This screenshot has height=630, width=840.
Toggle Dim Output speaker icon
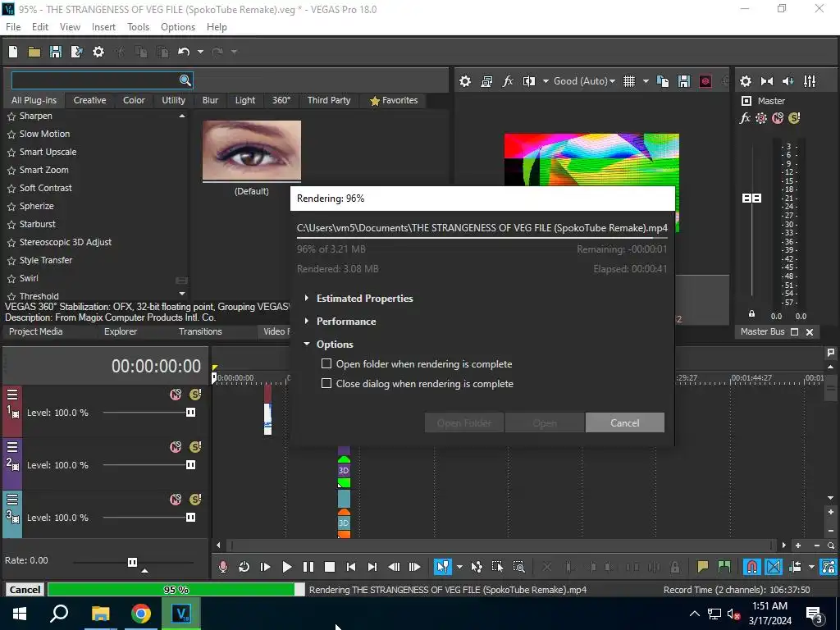click(788, 81)
